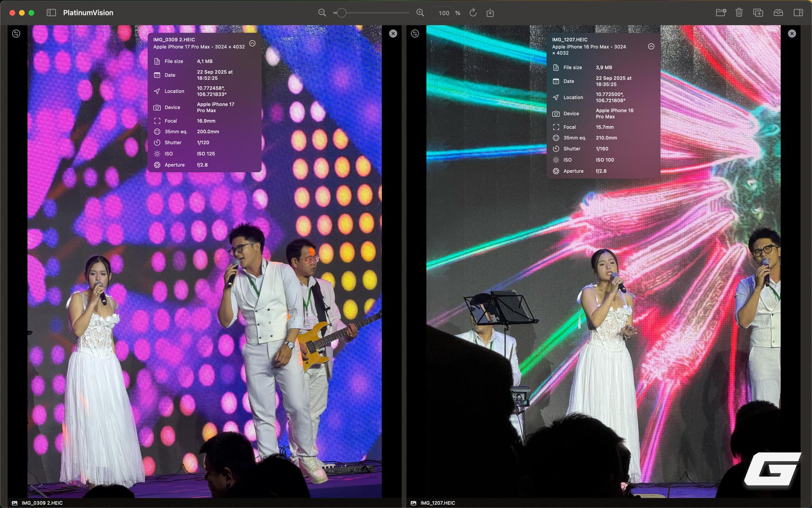The width and height of the screenshot is (812, 508).
Task: Click the export image icon
Action: coord(490,13)
